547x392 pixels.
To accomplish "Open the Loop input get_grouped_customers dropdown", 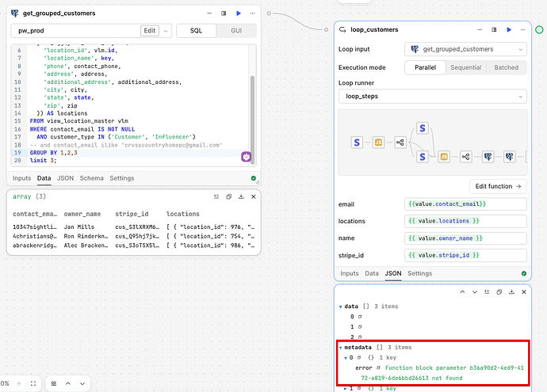I will [465, 49].
